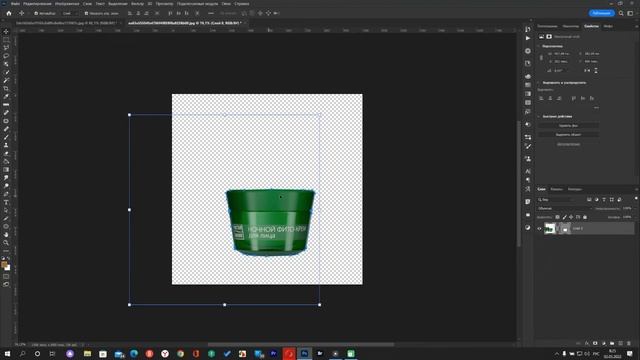
Task: Open the Редактирование menu
Action: click(x=37, y=4)
